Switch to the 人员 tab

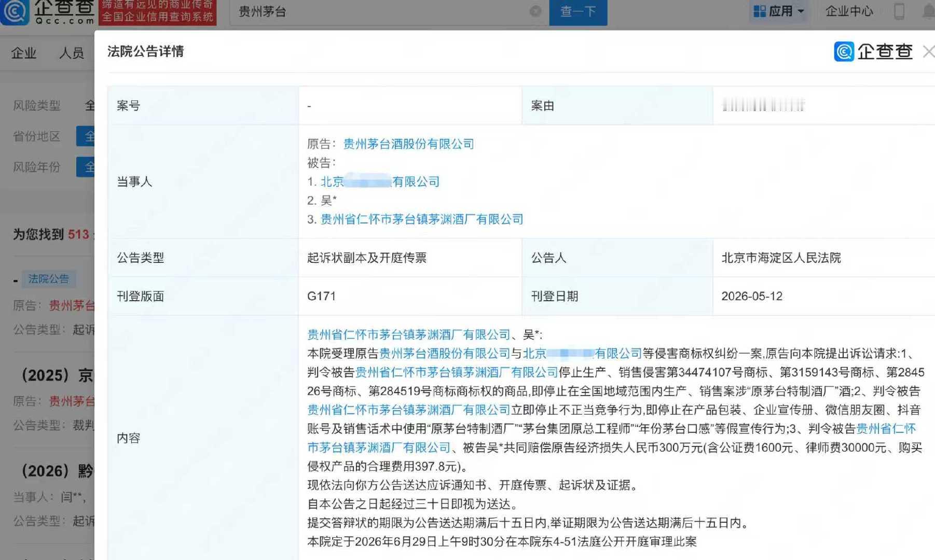(72, 53)
